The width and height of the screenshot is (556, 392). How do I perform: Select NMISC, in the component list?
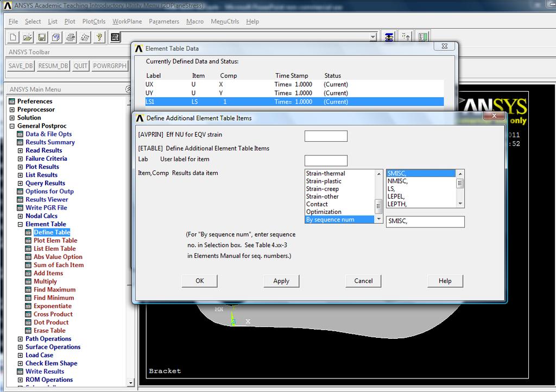[421, 181]
